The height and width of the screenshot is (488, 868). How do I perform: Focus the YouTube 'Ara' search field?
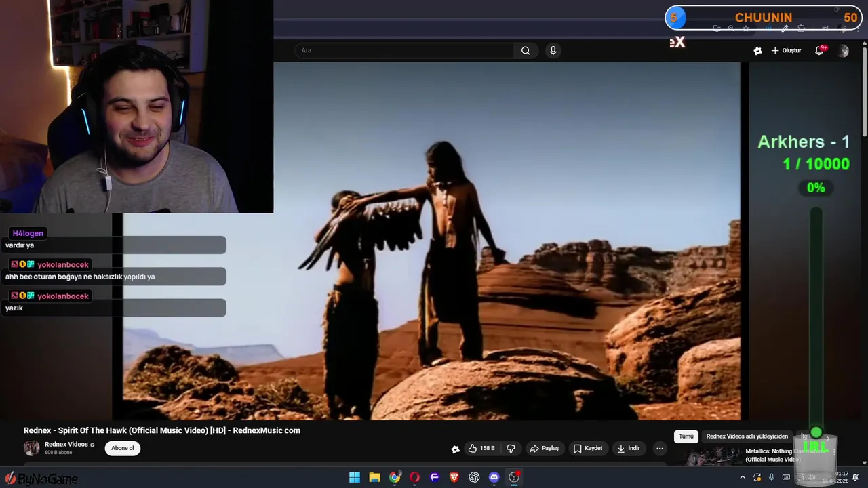point(404,50)
